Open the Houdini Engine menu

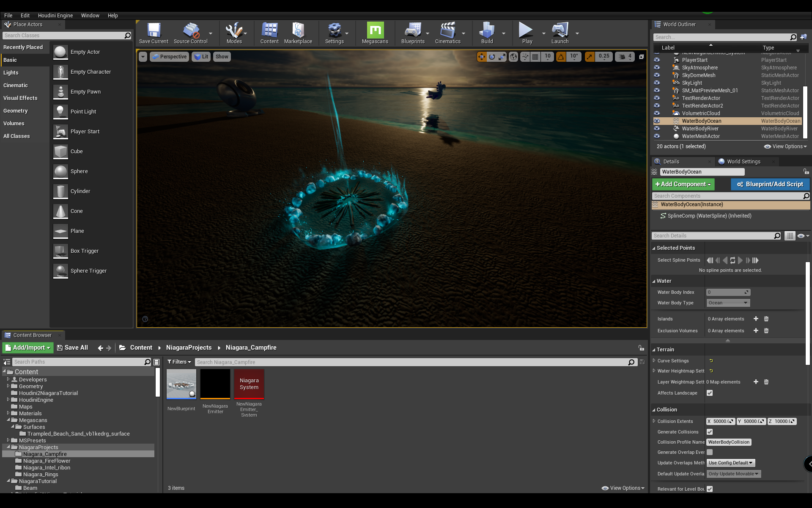pos(55,15)
